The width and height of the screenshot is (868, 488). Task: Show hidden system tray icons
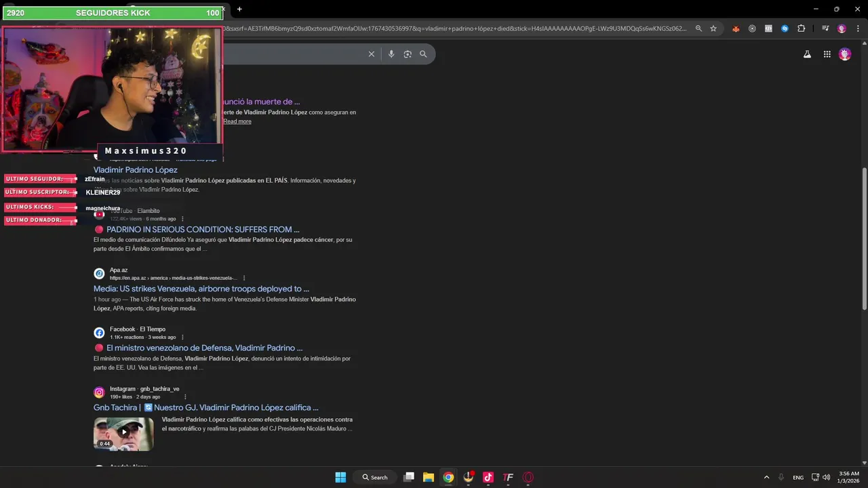coord(766,477)
